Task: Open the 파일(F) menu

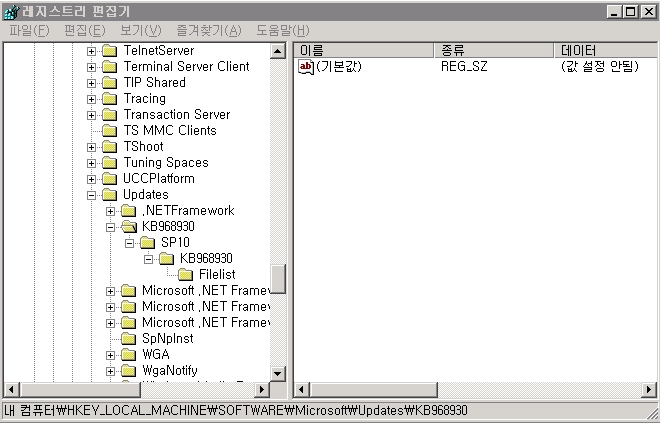Action: [29, 30]
